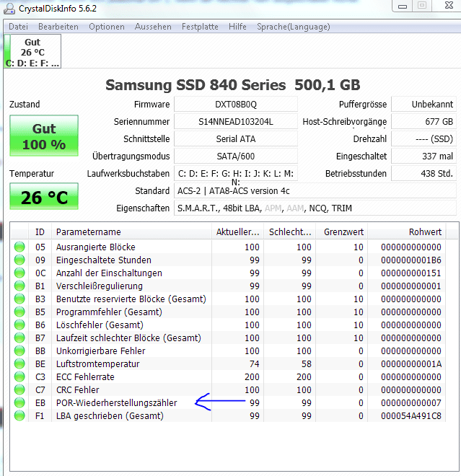Screen dimensions: 461x476
Task: Open the Bearbeiten menu
Action: pyautogui.click(x=58, y=27)
